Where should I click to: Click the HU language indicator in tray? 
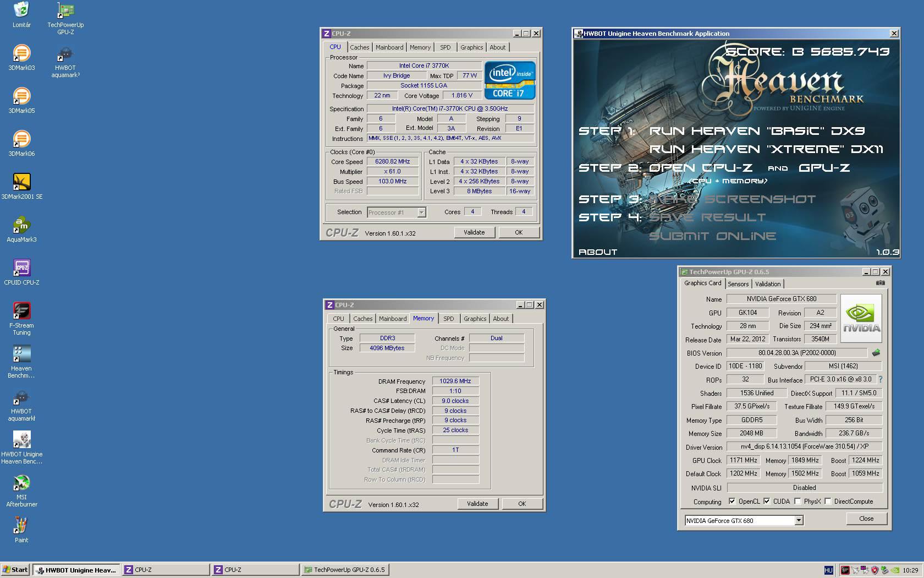[828, 570]
